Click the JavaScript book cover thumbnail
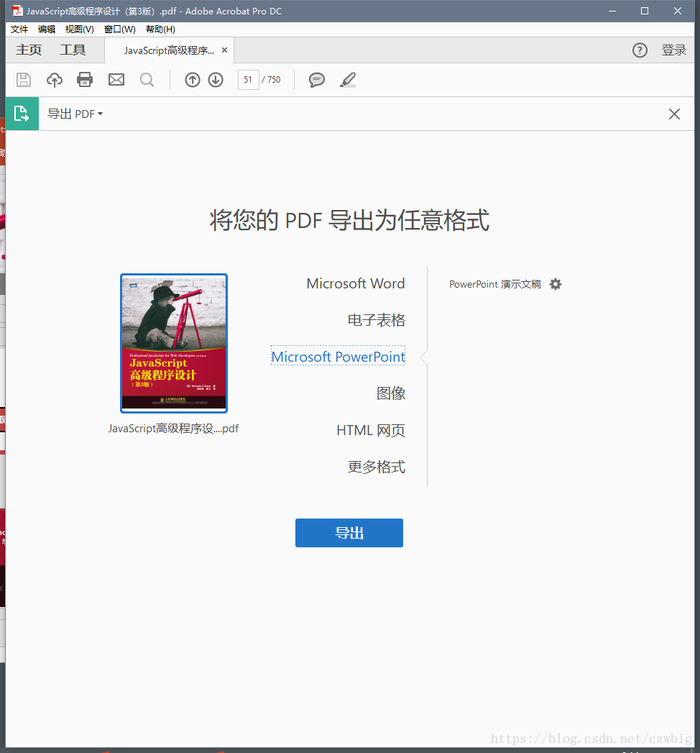The height and width of the screenshot is (753, 700). coord(174,343)
